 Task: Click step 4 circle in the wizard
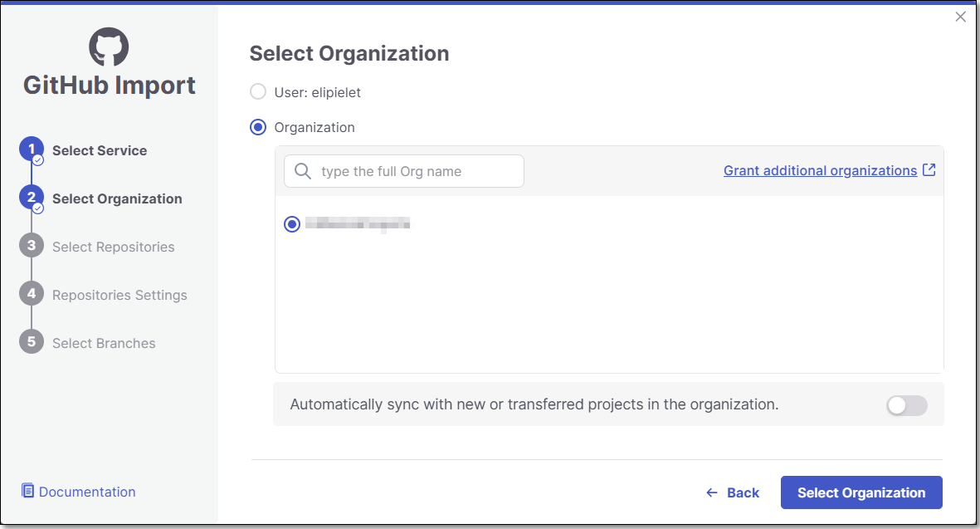(32, 294)
